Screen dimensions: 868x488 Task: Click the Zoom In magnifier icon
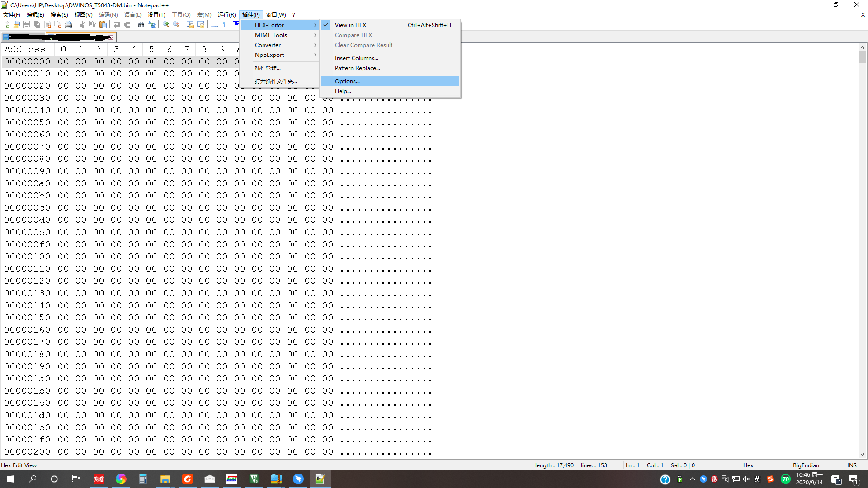[x=166, y=24]
